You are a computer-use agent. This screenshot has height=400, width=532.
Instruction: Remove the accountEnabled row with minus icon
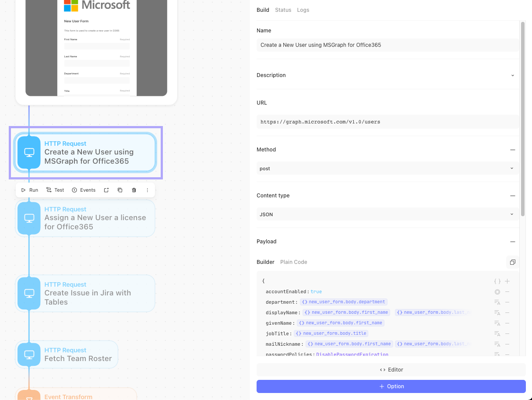pyautogui.click(x=507, y=291)
